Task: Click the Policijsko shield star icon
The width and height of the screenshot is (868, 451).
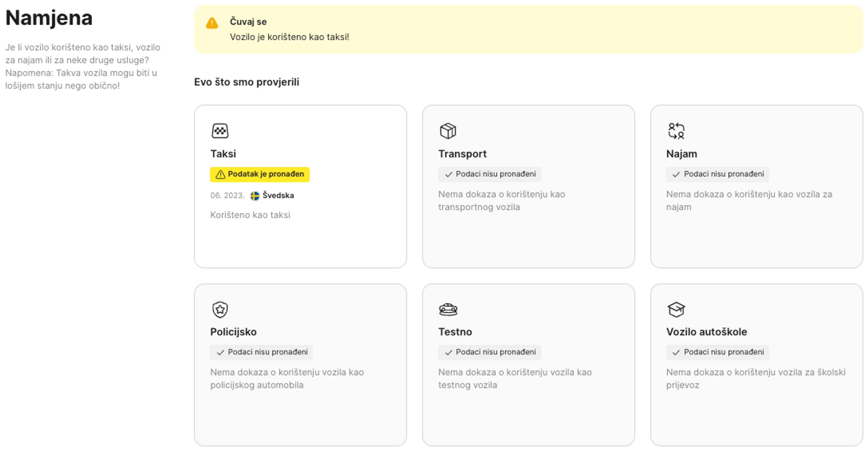Action: (x=220, y=309)
